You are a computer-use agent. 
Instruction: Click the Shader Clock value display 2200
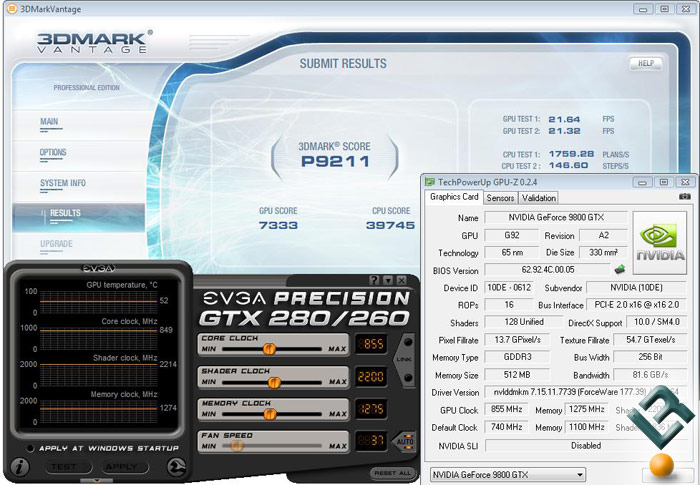371,376
